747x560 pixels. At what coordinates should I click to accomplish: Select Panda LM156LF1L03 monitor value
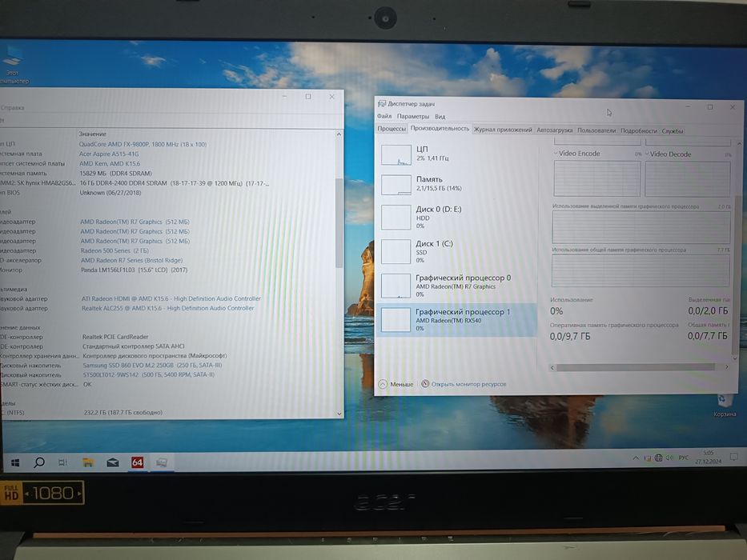point(134,270)
